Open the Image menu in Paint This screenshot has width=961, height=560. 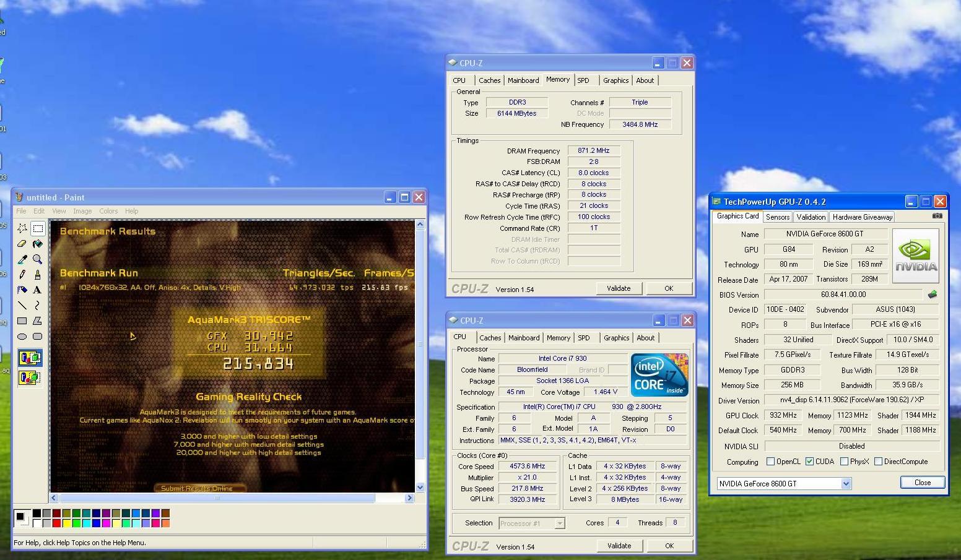tap(82, 211)
